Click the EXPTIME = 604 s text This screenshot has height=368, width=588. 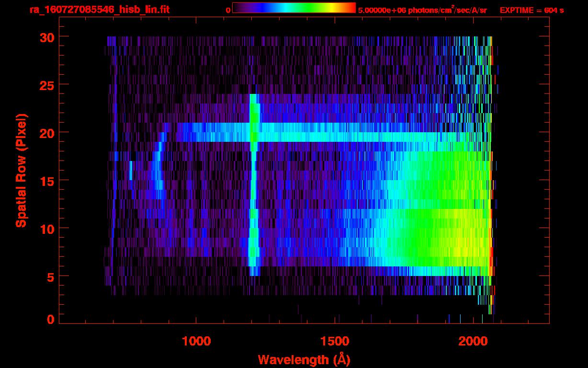pyautogui.click(x=531, y=10)
